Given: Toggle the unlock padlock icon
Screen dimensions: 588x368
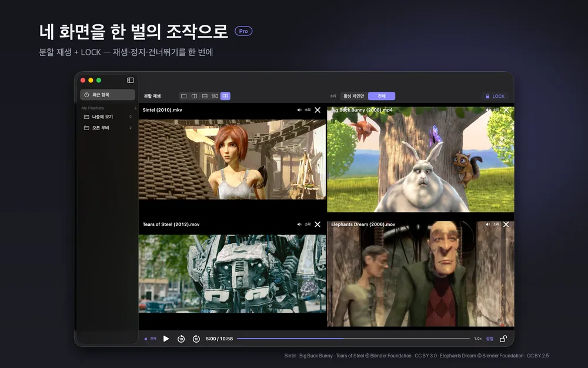Looking at the screenshot, I should 503,339.
